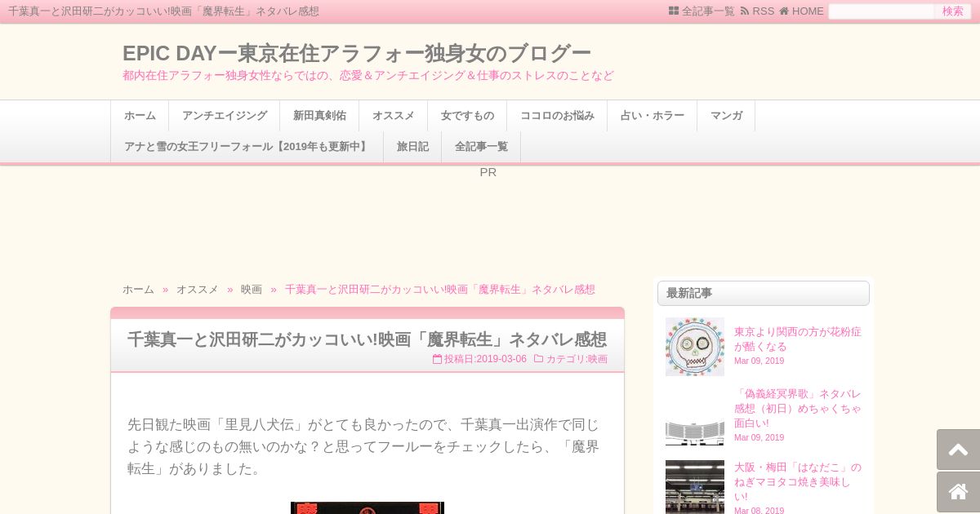Click the article title 千葉真一と沢田研二がカッコいい!
Viewport: 980px width, 514px height.
point(367,339)
